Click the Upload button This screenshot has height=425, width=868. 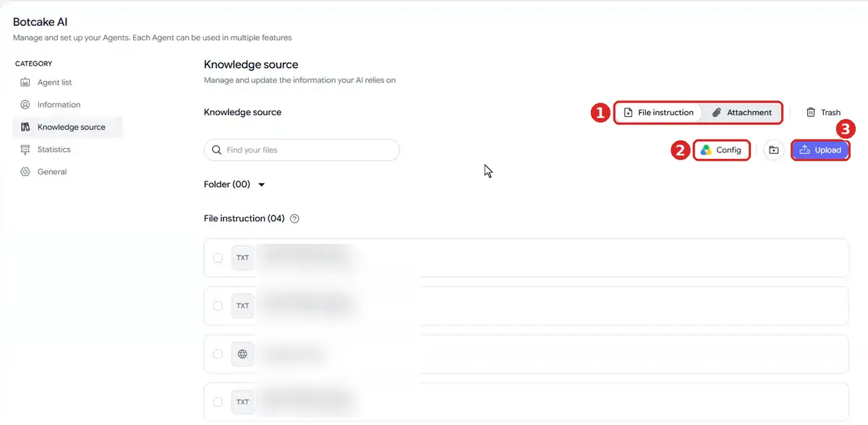pyautogui.click(x=820, y=150)
